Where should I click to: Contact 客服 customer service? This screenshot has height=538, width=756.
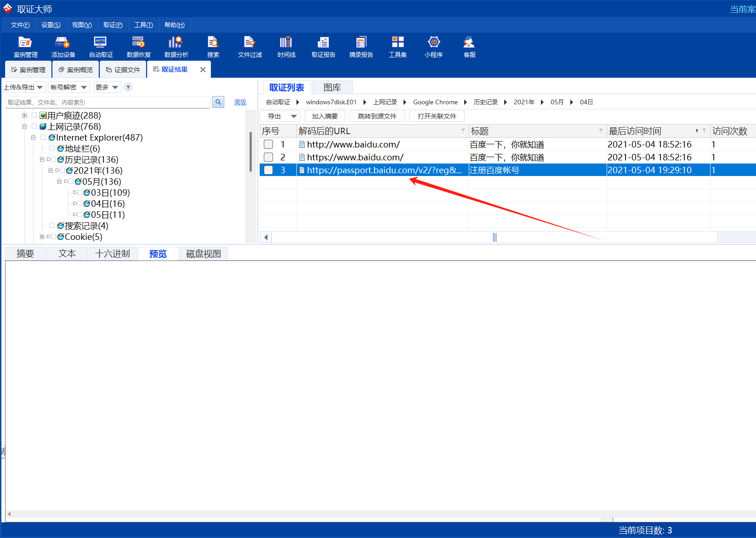point(469,47)
